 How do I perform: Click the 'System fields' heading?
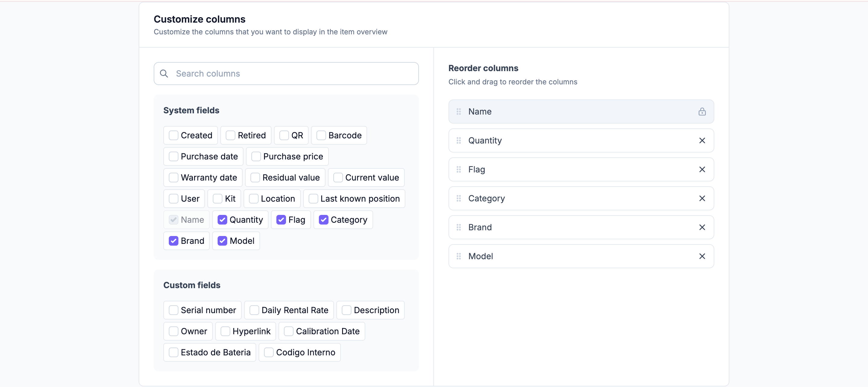(191, 111)
